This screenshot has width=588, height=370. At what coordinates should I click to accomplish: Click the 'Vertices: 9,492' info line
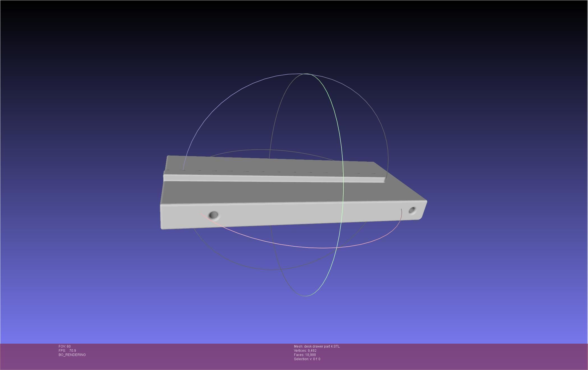tap(305, 351)
